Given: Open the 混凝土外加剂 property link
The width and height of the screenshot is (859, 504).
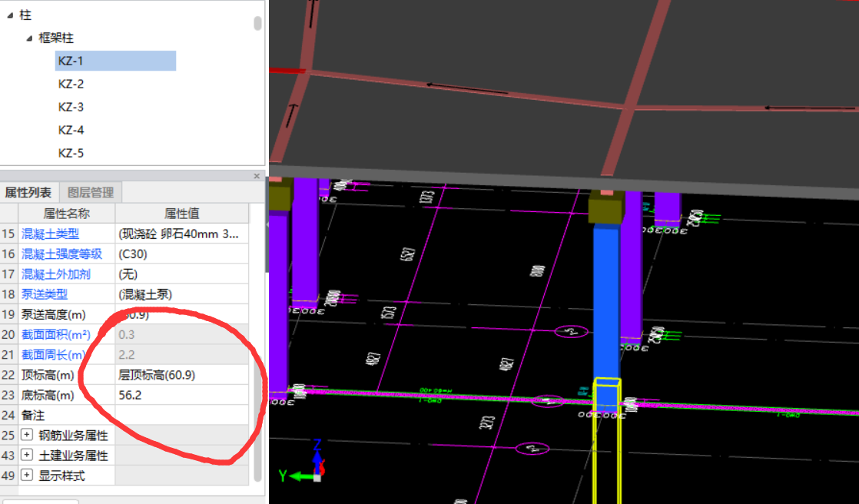Looking at the screenshot, I should [55, 274].
